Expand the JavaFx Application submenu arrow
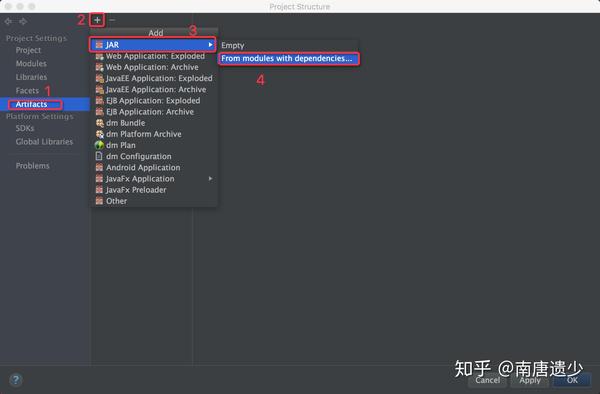 pyautogui.click(x=210, y=178)
